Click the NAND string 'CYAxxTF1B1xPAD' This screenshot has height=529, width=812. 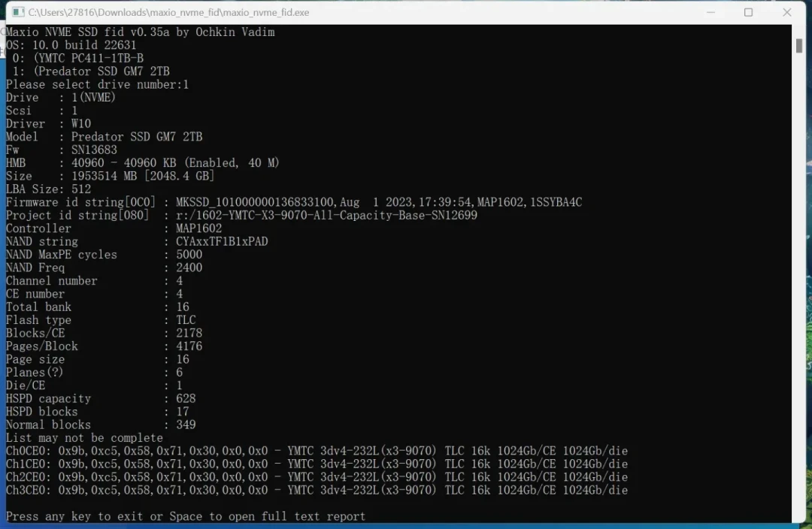pyautogui.click(x=222, y=242)
